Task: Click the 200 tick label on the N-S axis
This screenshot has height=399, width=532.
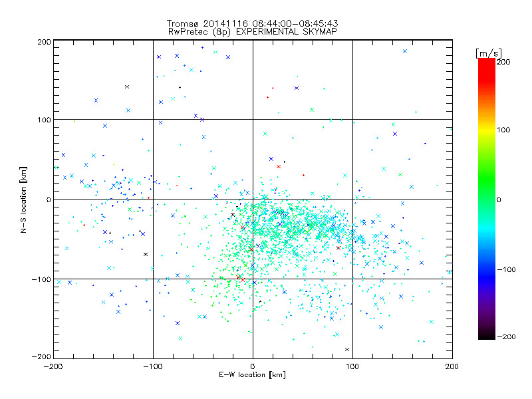Action: click(x=44, y=42)
